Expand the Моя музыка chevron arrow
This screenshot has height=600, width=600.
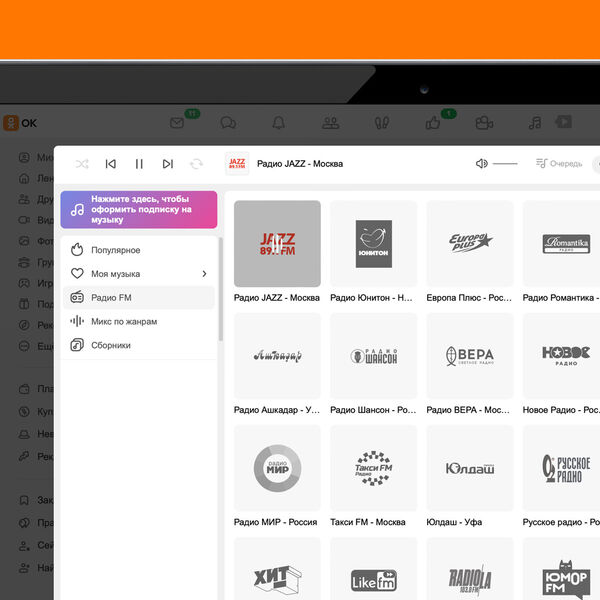click(204, 274)
